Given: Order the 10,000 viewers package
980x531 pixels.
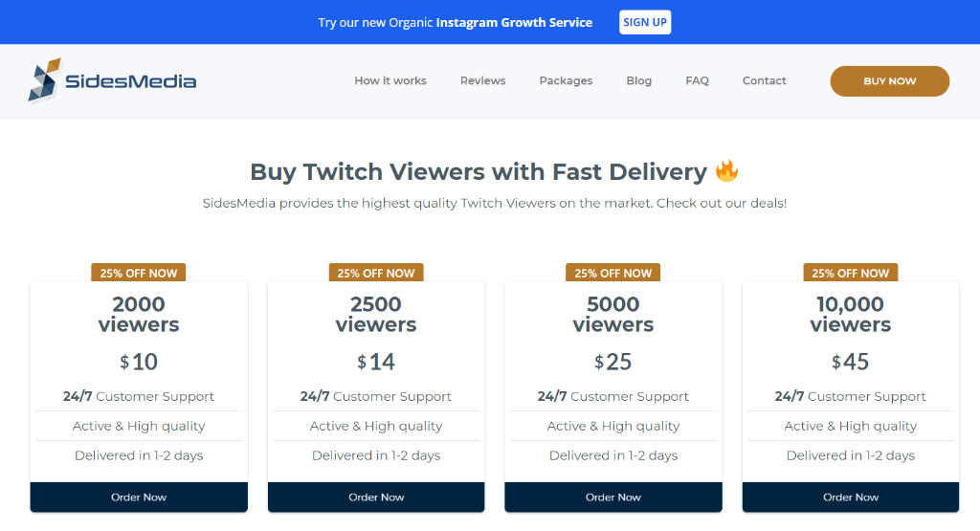Looking at the screenshot, I should pos(851,498).
